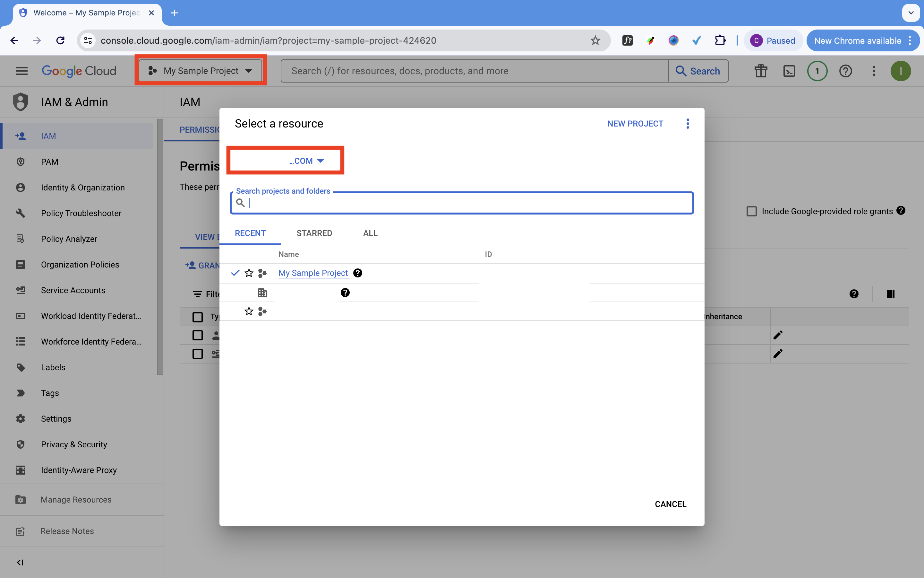Screen dimensions: 924x578
Task: Click the organization building icon row
Action: point(262,293)
